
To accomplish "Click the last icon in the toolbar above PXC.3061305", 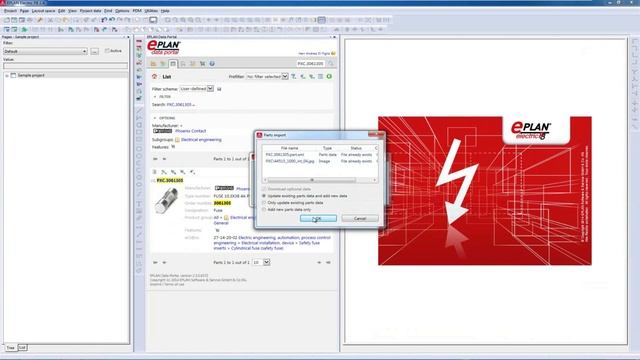I will point(192,172).
